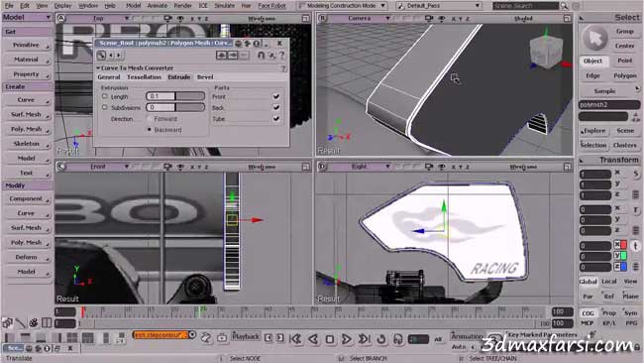This screenshot has width=644, height=363.
Task: Play animation forward
Action: [x=347, y=339]
